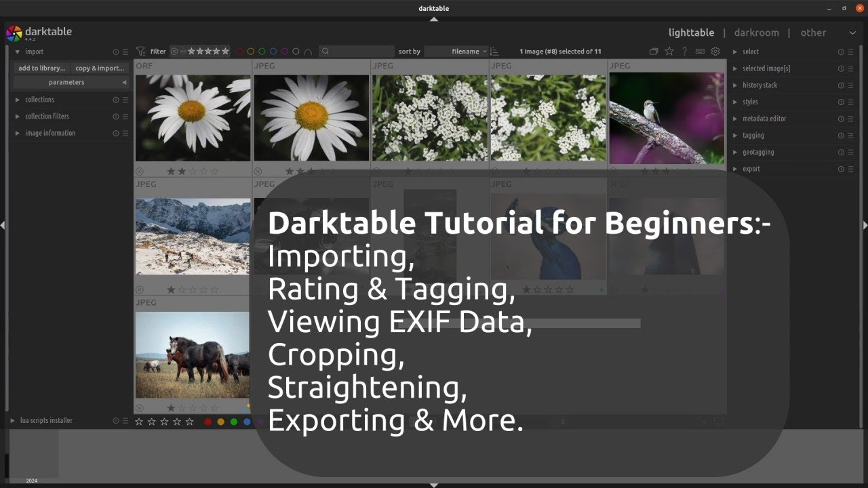Click the filter search text field
The height and width of the screenshot is (488, 868).
click(x=357, y=52)
